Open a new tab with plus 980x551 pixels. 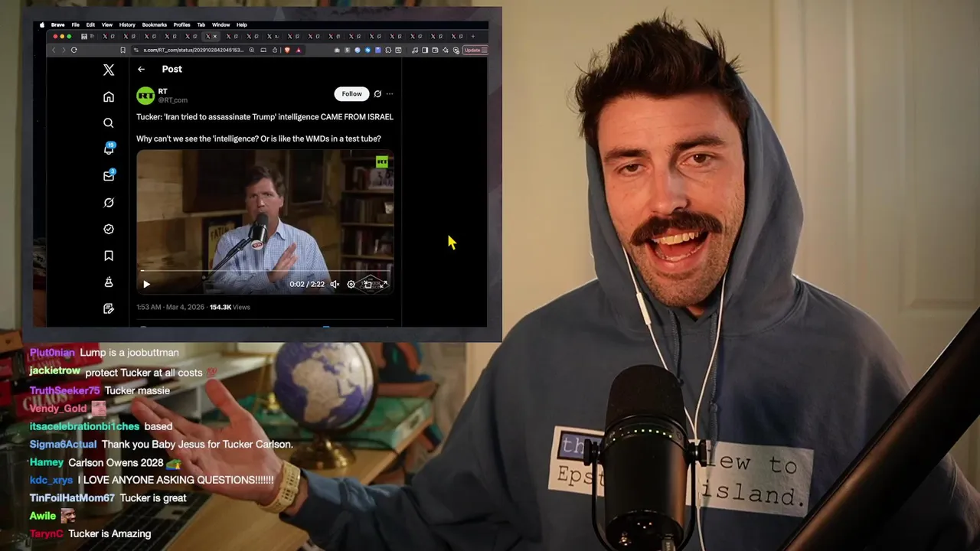click(x=472, y=36)
